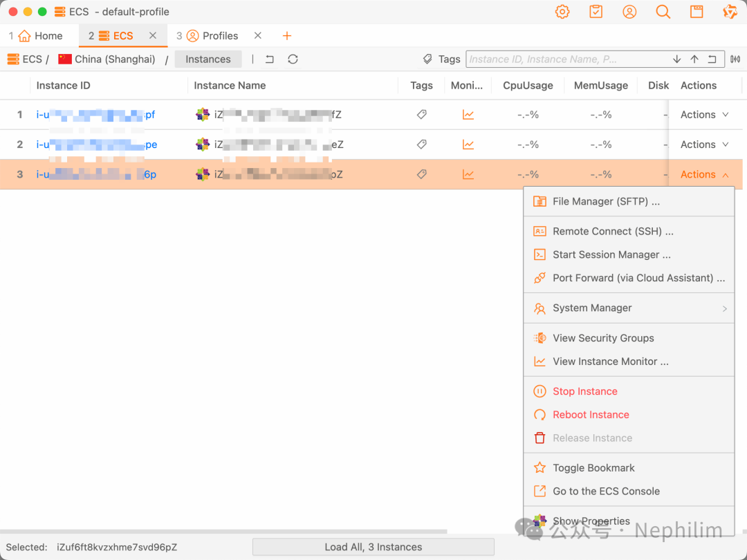Choose View Instance Monitor menu item
Image resolution: width=747 pixels, height=560 pixels.
pos(629,362)
